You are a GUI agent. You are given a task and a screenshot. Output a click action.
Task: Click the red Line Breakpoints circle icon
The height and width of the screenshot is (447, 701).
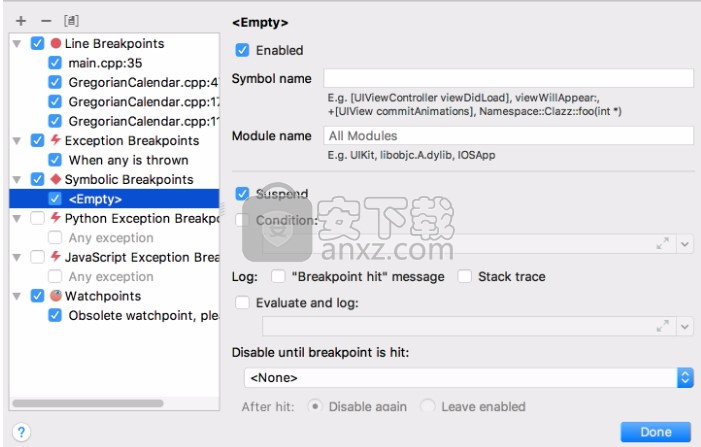coord(56,43)
